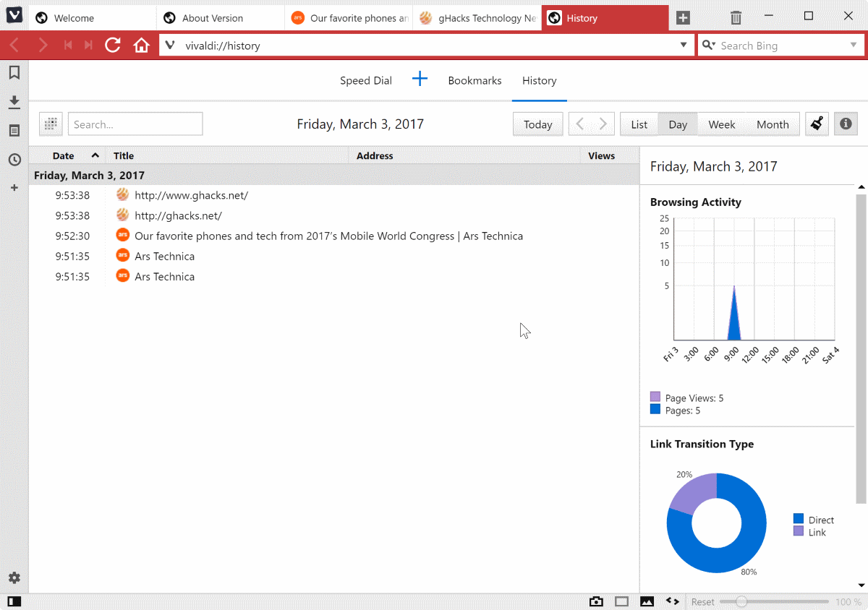Capture page with camera icon
Screen dimensions: 868x610
click(x=596, y=601)
